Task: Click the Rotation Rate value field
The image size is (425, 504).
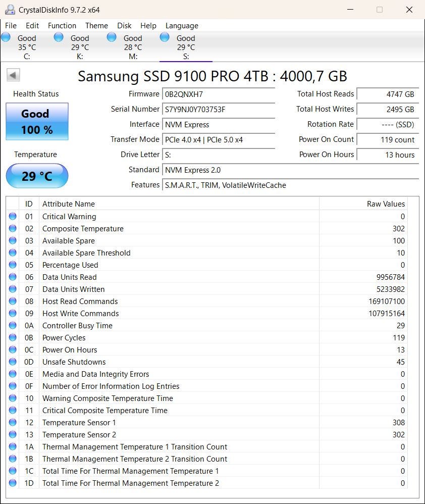Action: [x=388, y=124]
